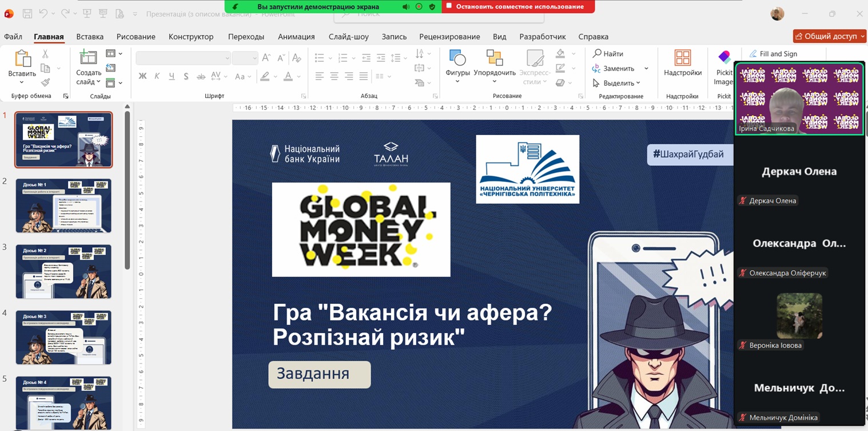Image resolution: width=868 pixels, height=431 pixels.
Task: Select slide 3 thumbnail in panel
Action: 63,271
